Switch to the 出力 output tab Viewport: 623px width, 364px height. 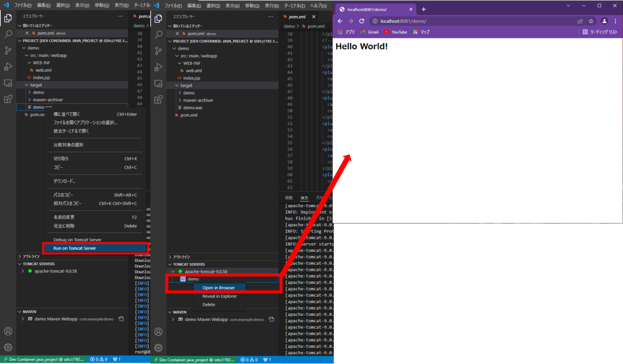[x=304, y=197]
